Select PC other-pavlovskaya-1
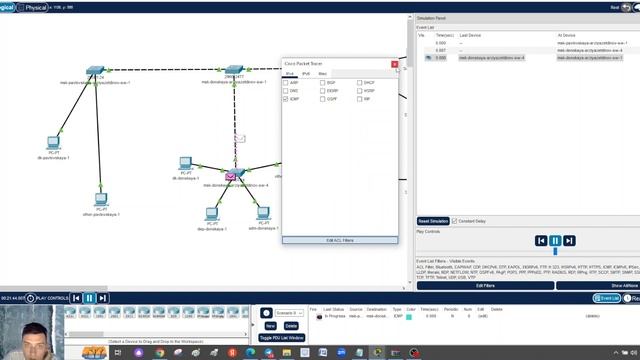640x360 pixels. pos(101,199)
